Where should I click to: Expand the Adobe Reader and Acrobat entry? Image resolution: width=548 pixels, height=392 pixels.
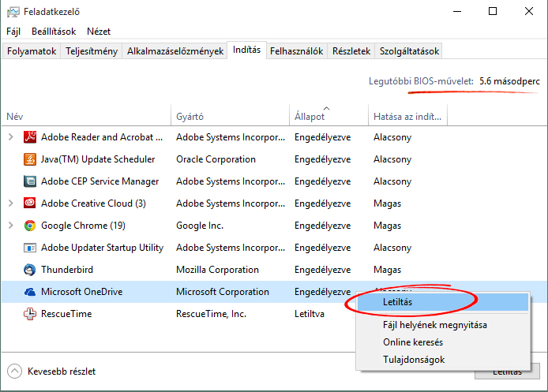coord(10,137)
